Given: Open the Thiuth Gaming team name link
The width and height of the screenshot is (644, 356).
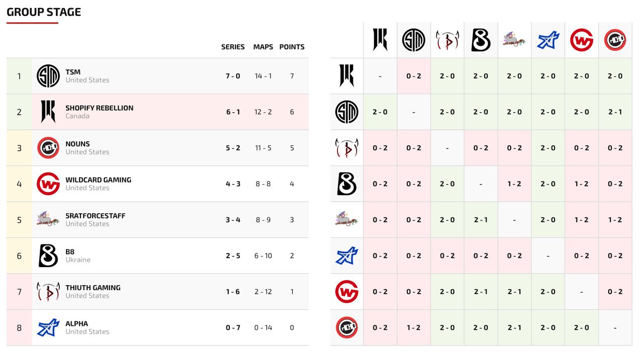Looking at the screenshot, I should coord(93,288).
